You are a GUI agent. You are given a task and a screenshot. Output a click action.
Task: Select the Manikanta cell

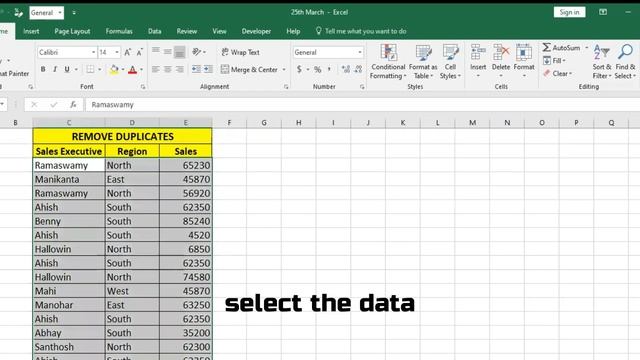tap(69, 179)
